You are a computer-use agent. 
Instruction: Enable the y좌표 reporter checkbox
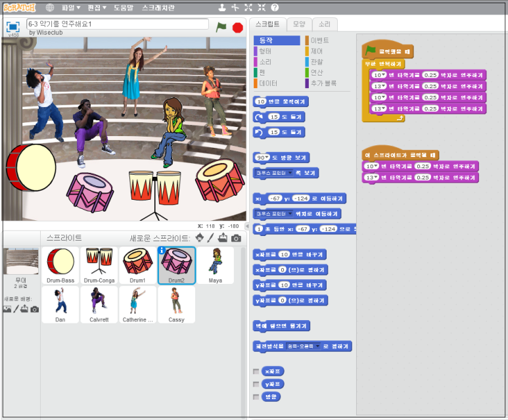point(256,385)
